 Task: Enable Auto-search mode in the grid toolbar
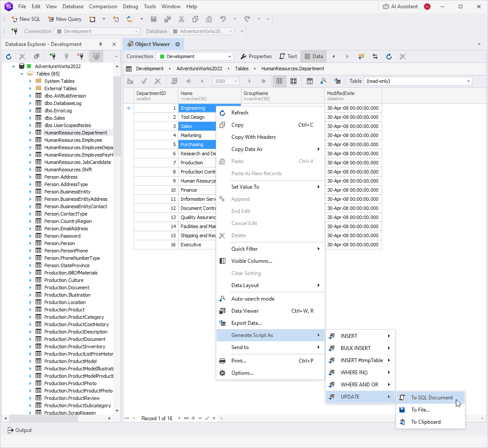click(x=323, y=81)
